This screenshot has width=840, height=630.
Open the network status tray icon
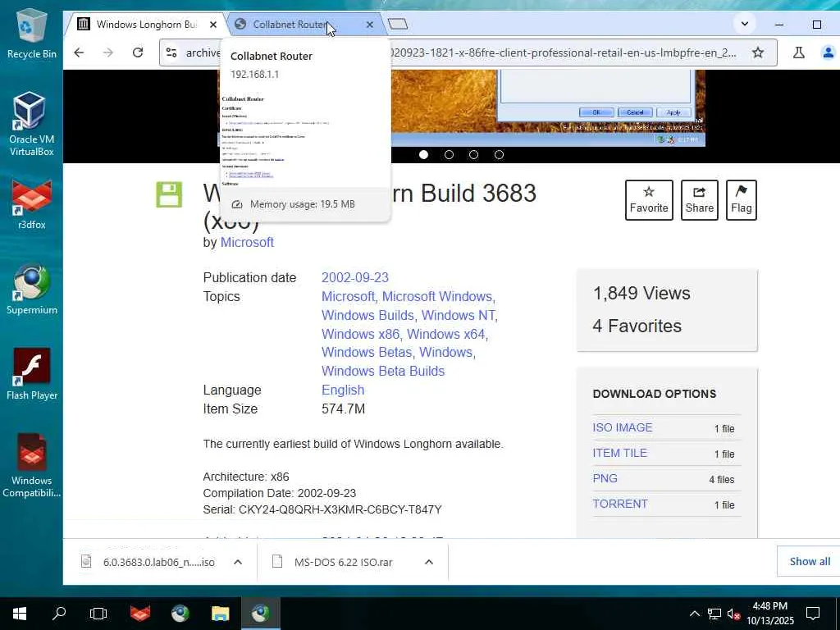[x=714, y=614]
